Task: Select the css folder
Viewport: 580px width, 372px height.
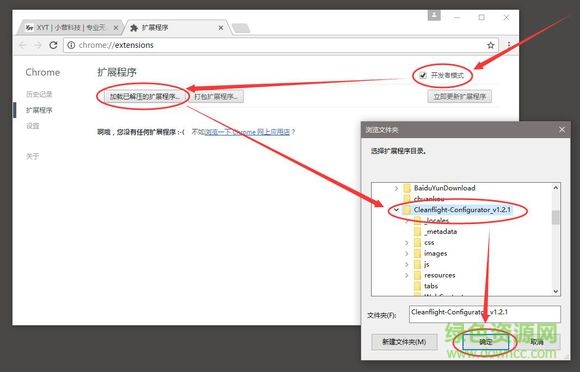Action: tap(429, 243)
